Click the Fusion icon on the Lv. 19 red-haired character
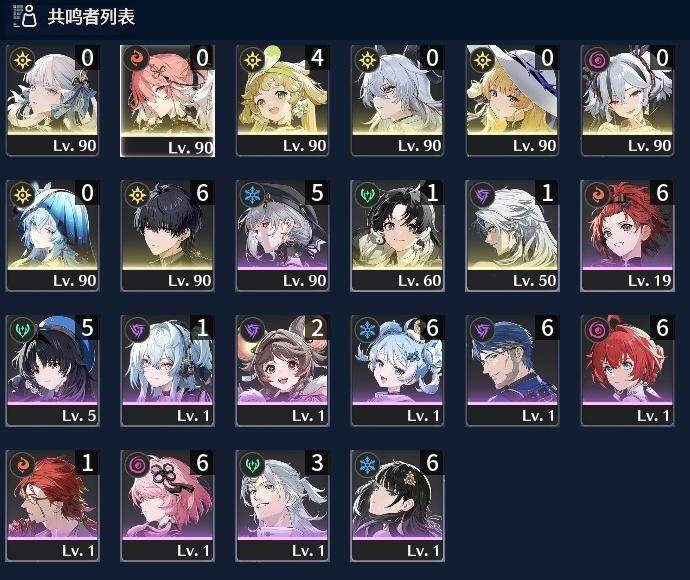 coord(598,195)
